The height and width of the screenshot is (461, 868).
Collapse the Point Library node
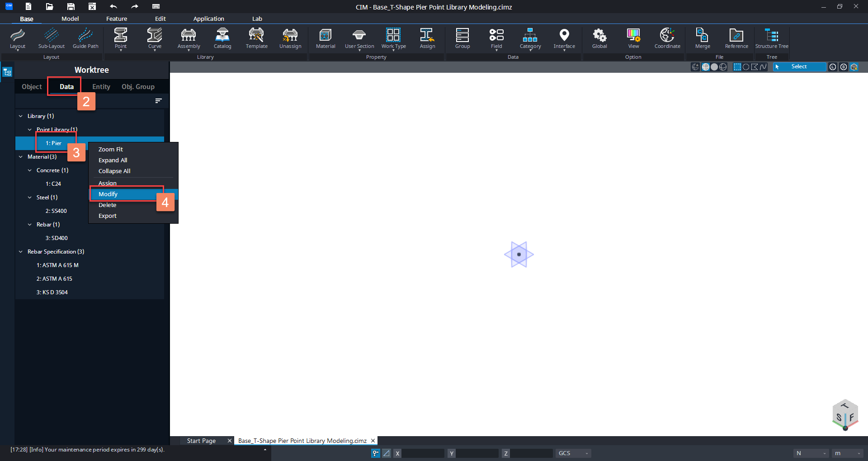click(30, 130)
